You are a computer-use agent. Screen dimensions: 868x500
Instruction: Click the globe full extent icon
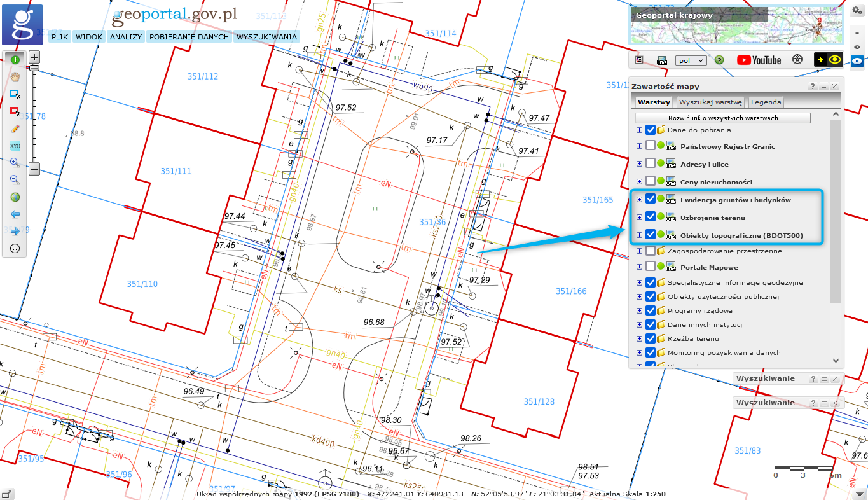point(15,197)
